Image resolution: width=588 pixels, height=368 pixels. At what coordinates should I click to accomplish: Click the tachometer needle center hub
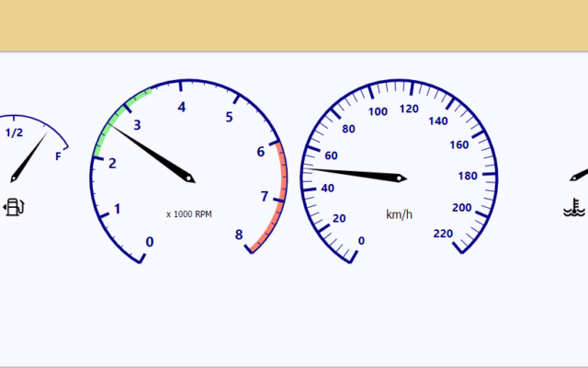point(189,178)
